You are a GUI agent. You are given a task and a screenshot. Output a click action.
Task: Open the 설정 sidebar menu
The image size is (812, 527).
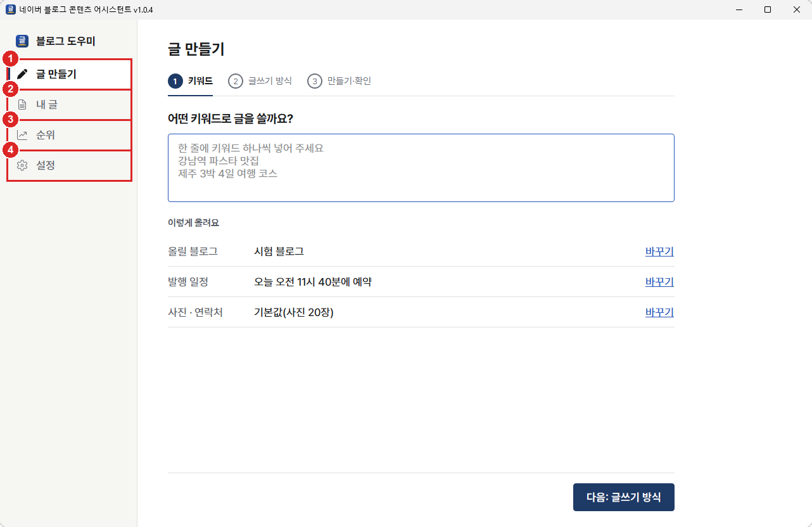click(x=70, y=165)
